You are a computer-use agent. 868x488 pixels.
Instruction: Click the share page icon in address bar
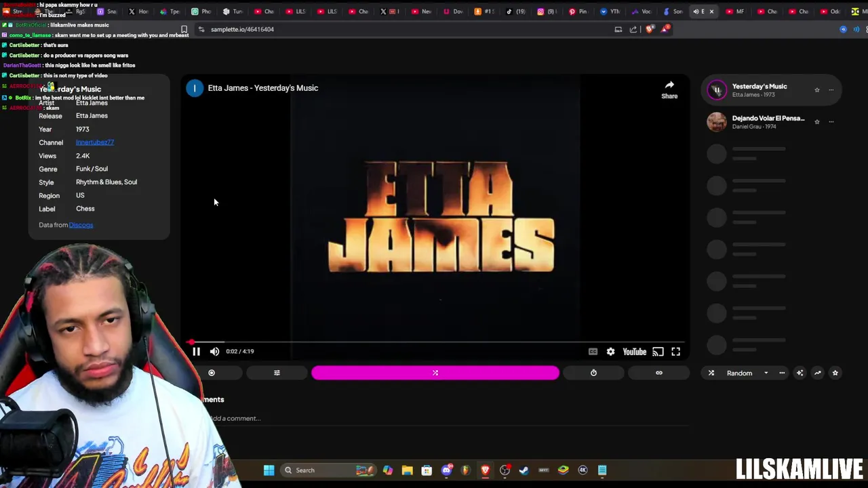[633, 29]
